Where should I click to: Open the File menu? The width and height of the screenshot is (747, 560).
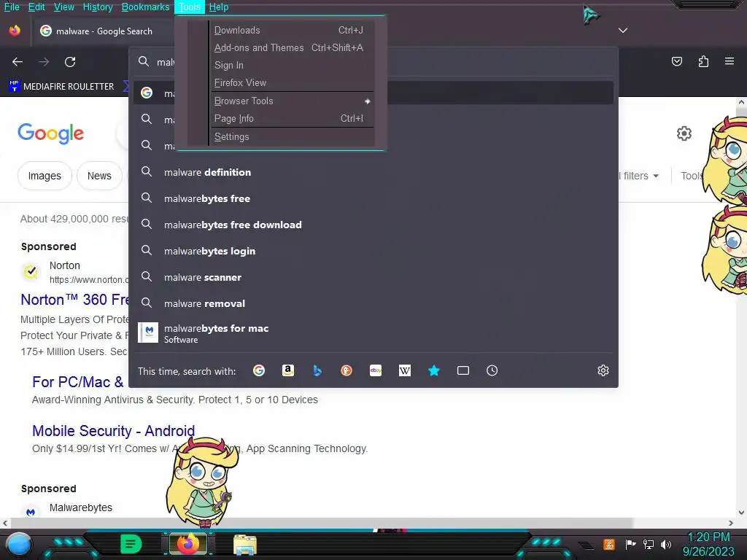(12, 7)
